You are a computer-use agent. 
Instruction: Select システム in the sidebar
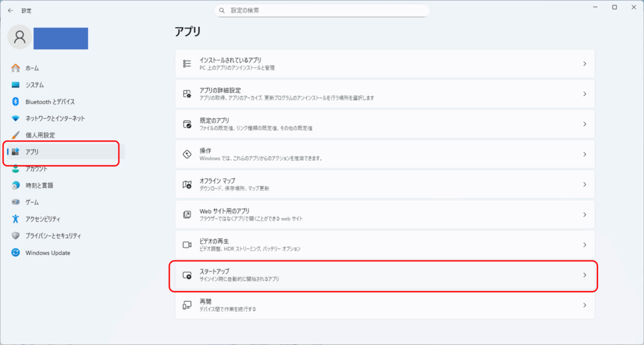35,85
